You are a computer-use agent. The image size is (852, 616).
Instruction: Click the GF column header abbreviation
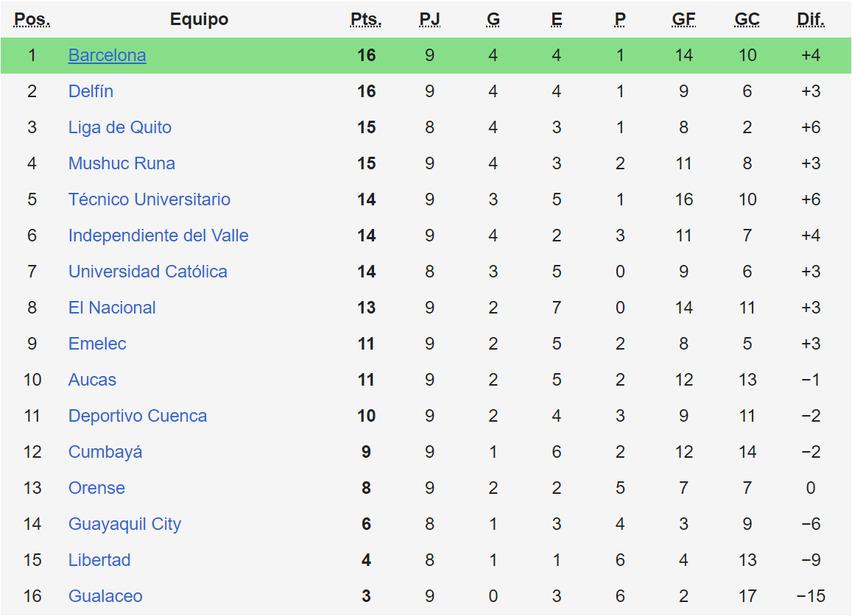(683, 20)
